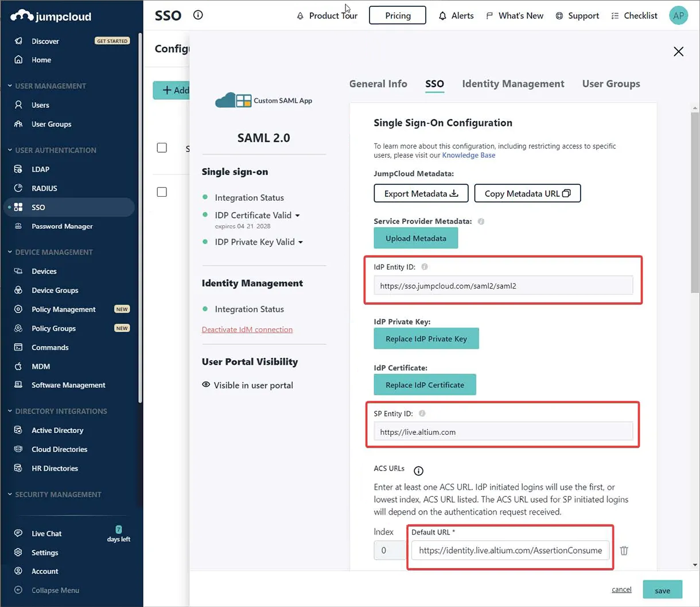This screenshot has height=607, width=700.
Task: Click the Active Directory sidebar icon
Action: (x=18, y=430)
